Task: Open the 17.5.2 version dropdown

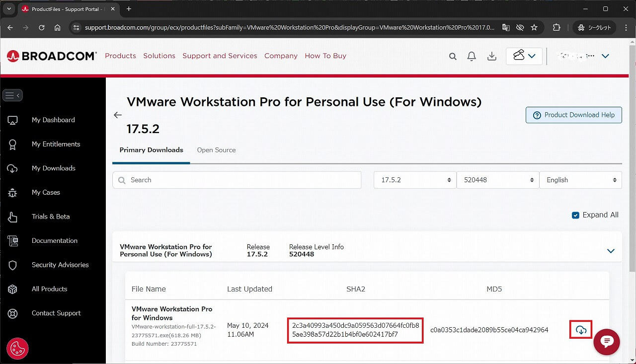Action: tap(415, 180)
